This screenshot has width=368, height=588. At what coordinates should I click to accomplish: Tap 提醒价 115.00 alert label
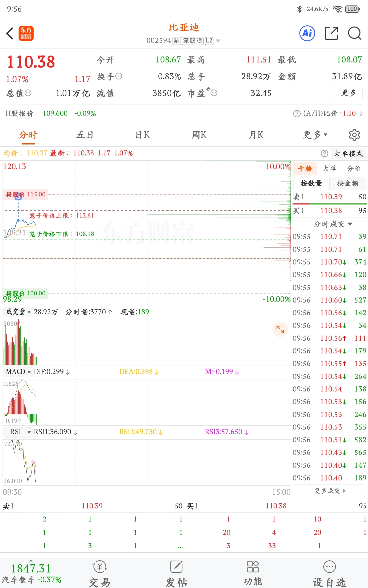point(26,195)
